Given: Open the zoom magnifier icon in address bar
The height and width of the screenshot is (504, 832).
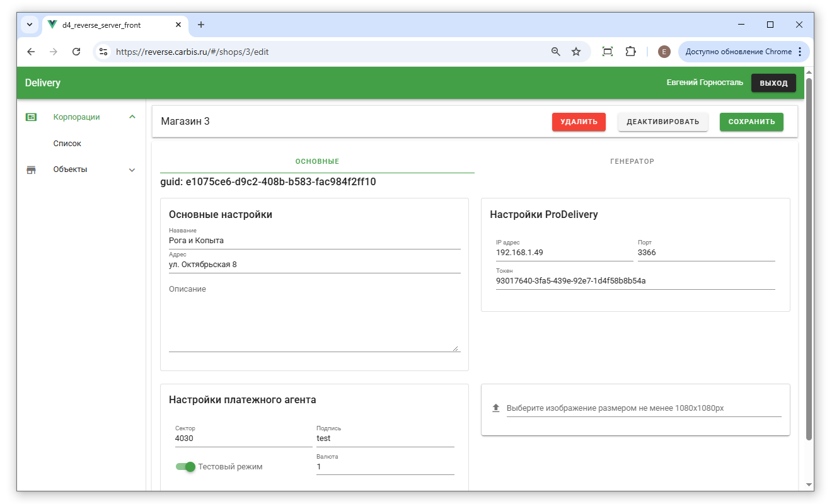Looking at the screenshot, I should tap(556, 52).
